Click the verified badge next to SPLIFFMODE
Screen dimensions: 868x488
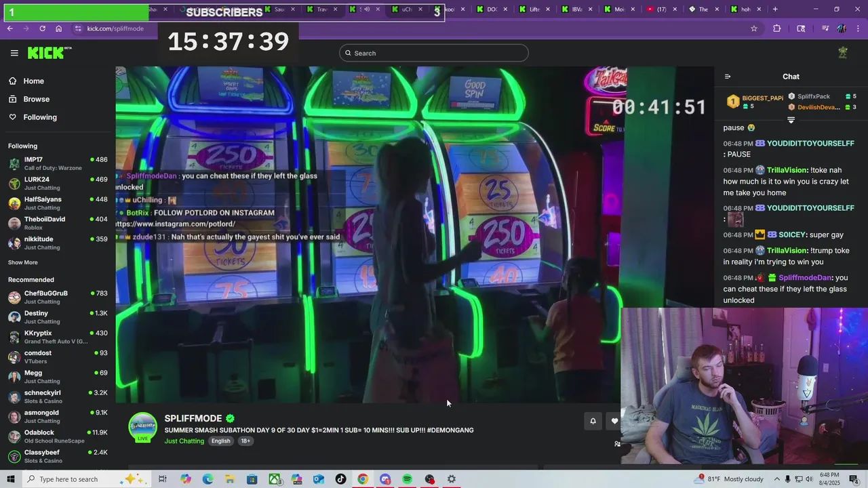[230, 418]
